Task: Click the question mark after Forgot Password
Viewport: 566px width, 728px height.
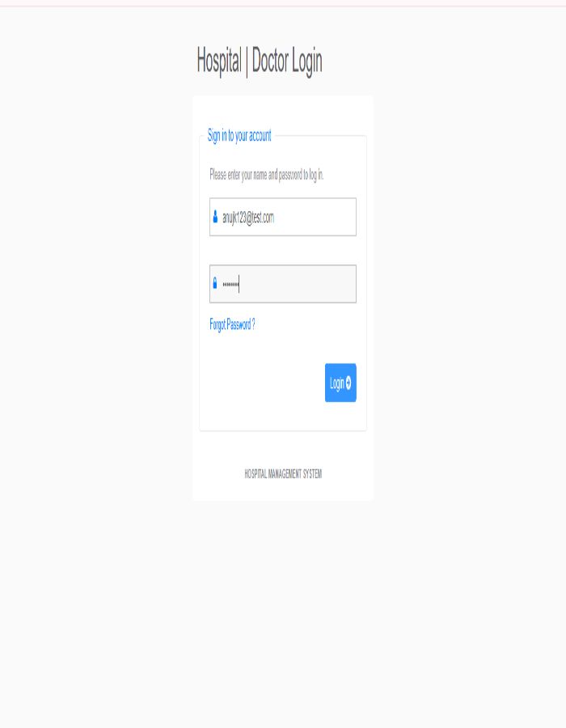Action: [253, 324]
